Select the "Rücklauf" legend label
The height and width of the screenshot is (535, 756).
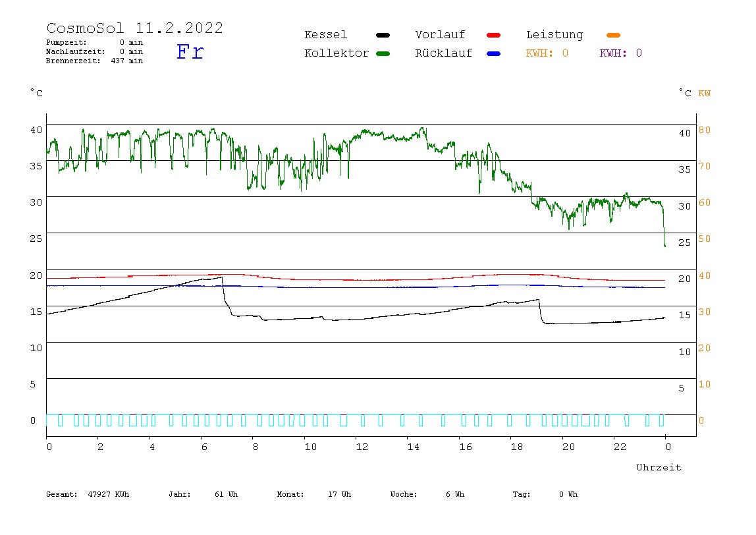point(444,53)
